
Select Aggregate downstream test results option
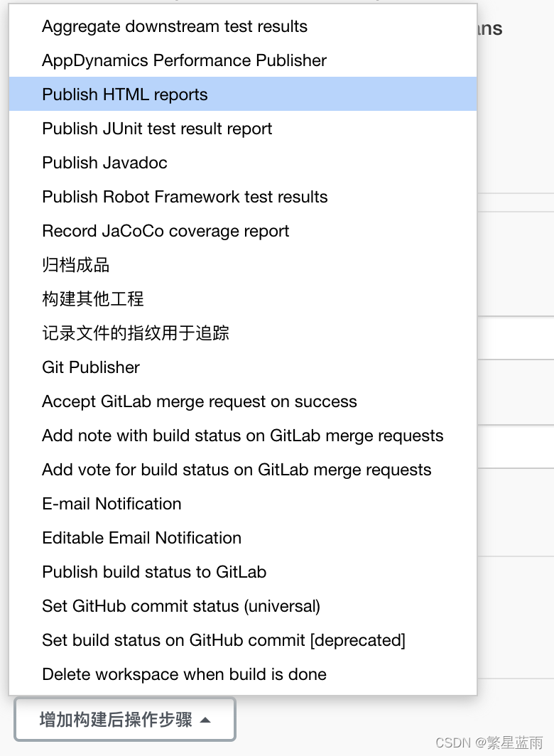242,26
